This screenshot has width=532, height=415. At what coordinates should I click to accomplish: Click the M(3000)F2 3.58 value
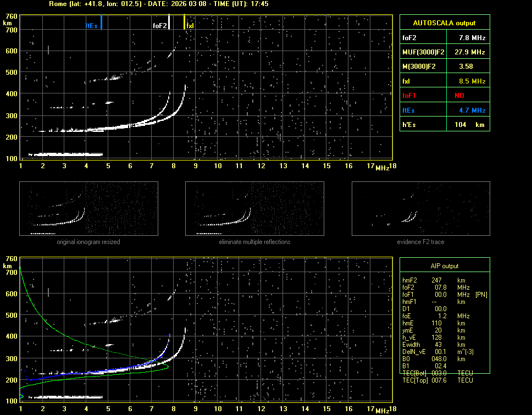pos(466,67)
